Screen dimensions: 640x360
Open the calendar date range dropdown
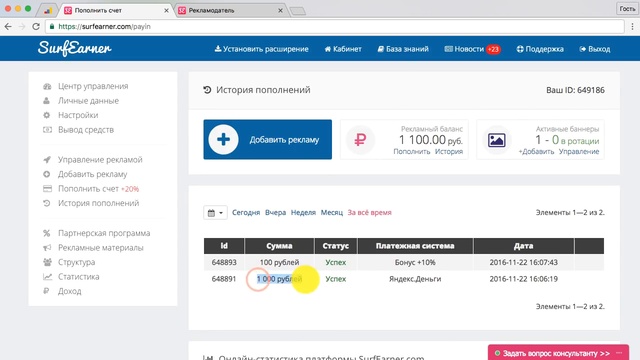215,213
